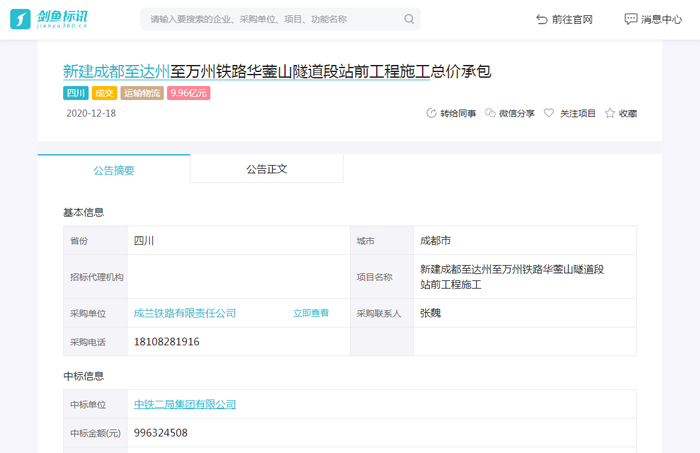Click the 四川 region tag

(76, 93)
